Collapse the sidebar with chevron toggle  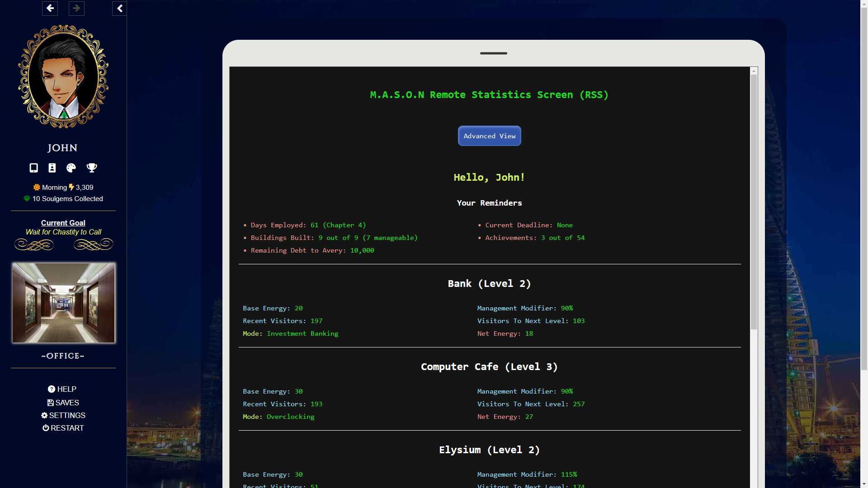tap(119, 8)
